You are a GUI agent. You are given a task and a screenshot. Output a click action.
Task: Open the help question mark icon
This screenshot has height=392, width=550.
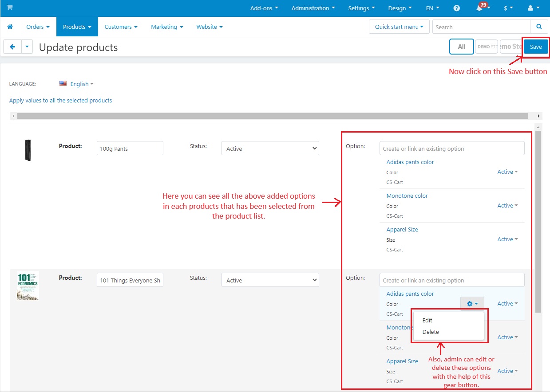457,8
